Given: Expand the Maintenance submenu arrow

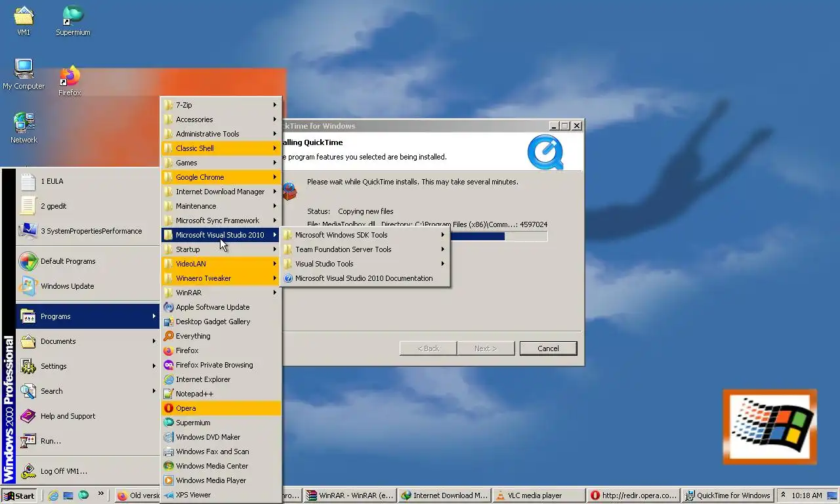Looking at the screenshot, I should tap(275, 206).
